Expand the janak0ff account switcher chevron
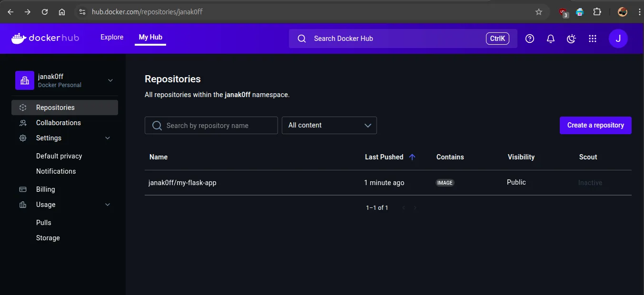Screen dimensions: 644x295 [110, 80]
